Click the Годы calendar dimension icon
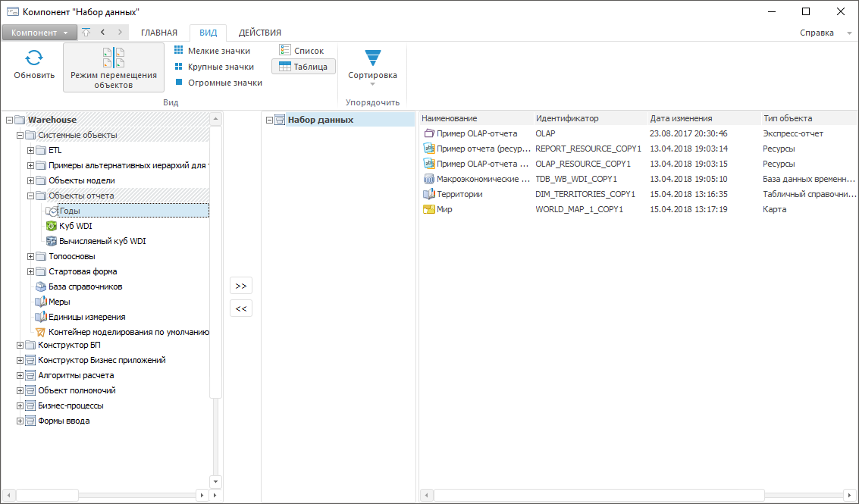 point(52,211)
